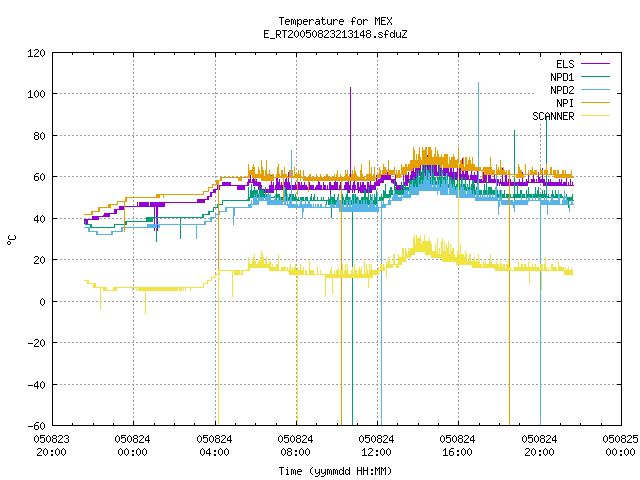The image size is (640, 480).
Task: Click the y-axis tick label -20
Action: point(36,343)
